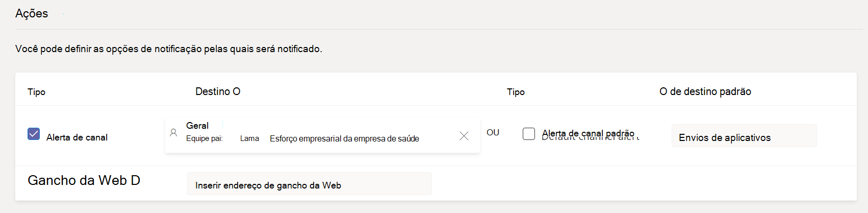The image size is (868, 213).
Task: Click the Gancho da Web D label
Action: [84, 180]
